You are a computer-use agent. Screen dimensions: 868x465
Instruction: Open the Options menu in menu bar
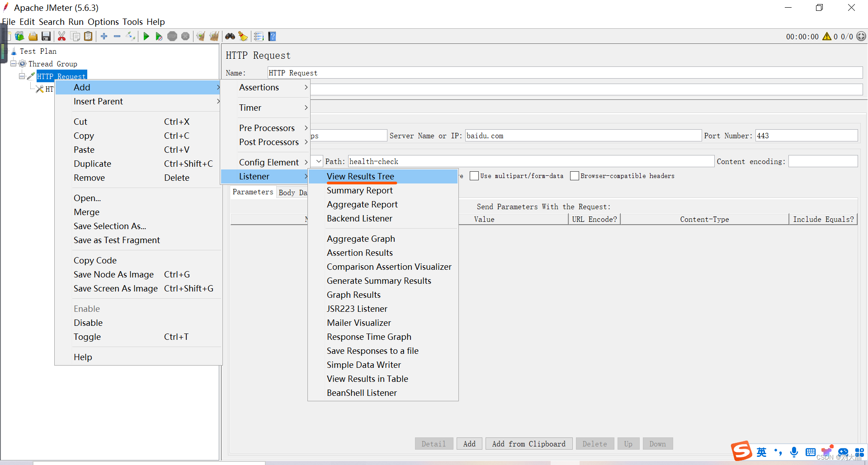click(103, 22)
